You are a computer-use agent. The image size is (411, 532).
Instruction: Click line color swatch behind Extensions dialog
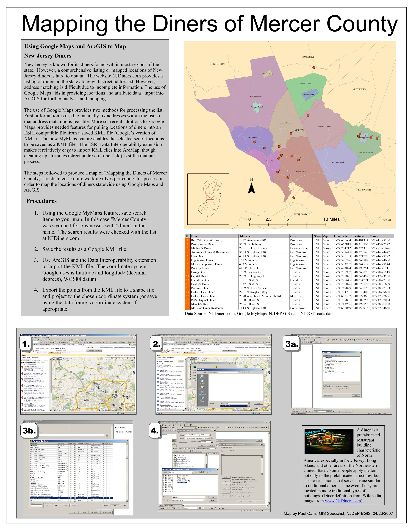[346, 411]
